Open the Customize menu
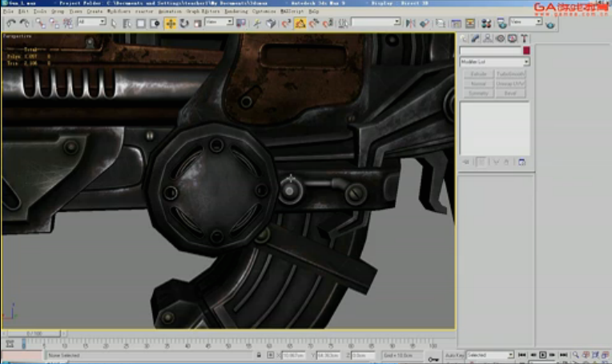Screen dimensions: 612x364 coord(264,11)
